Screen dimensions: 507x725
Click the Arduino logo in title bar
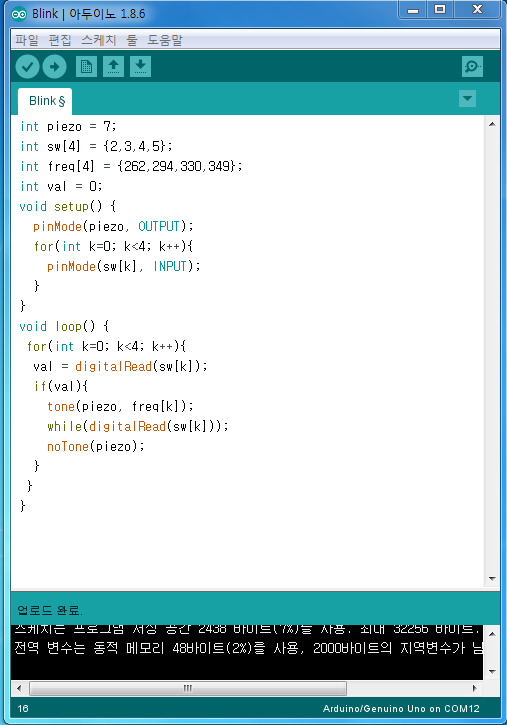tap(19, 14)
